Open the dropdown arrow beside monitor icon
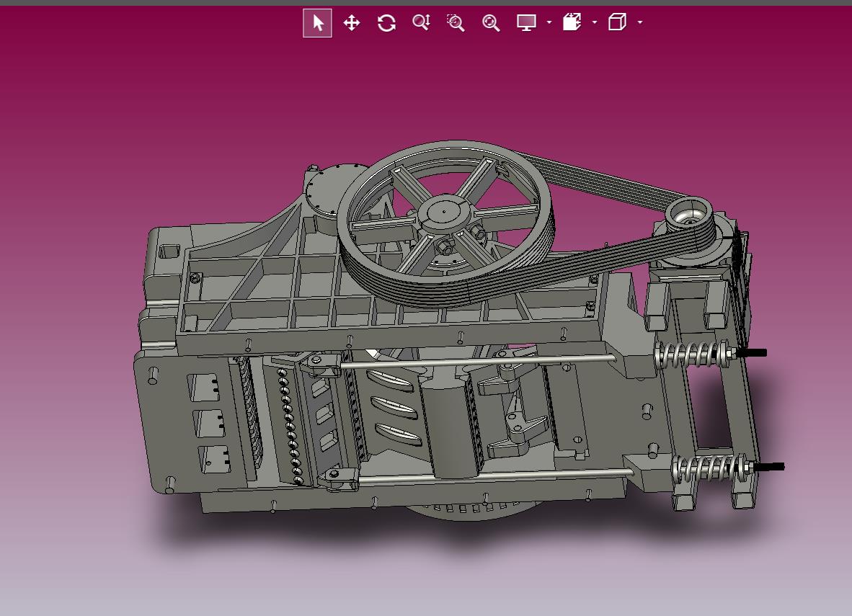Screen dimensions: 852x616 click(549, 22)
